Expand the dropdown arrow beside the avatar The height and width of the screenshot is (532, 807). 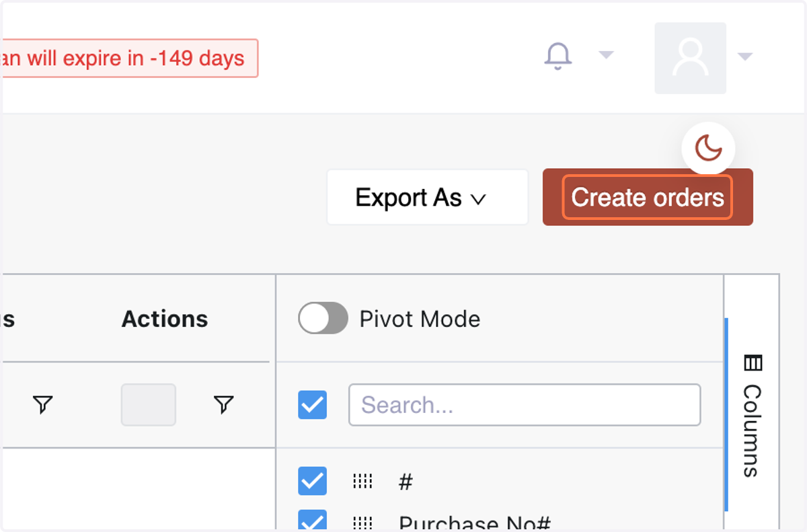(744, 57)
